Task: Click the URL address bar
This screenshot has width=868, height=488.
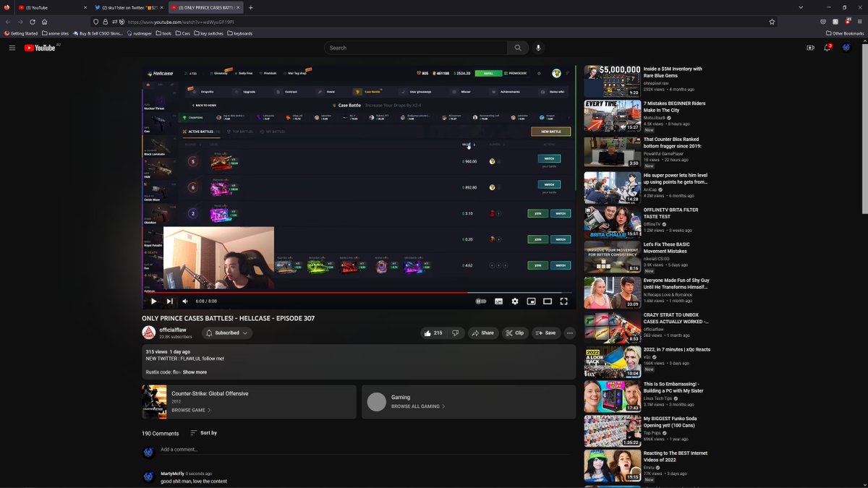Action: point(434,22)
